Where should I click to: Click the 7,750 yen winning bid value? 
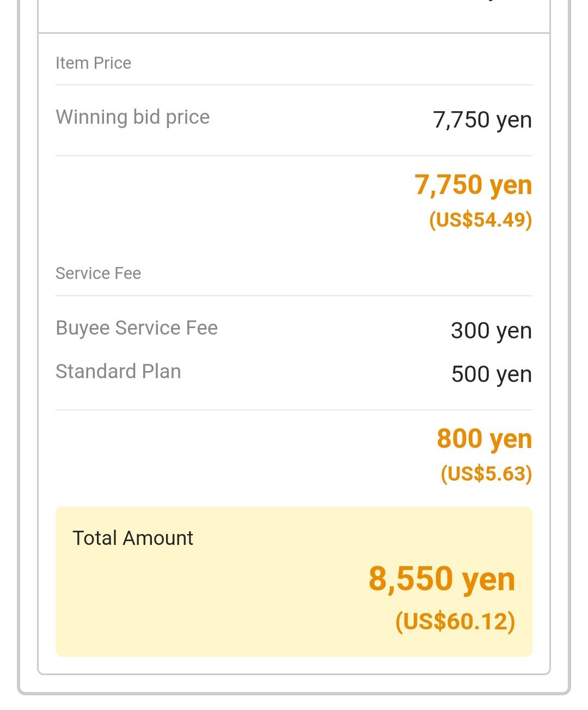click(482, 120)
